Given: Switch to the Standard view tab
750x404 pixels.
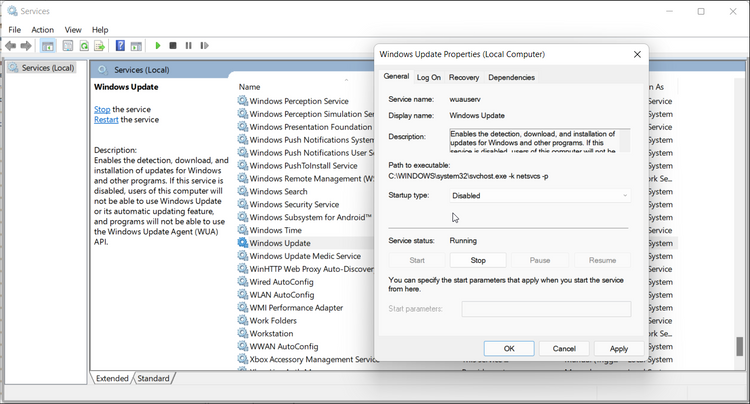Looking at the screenshot, I should click(153, 379).
